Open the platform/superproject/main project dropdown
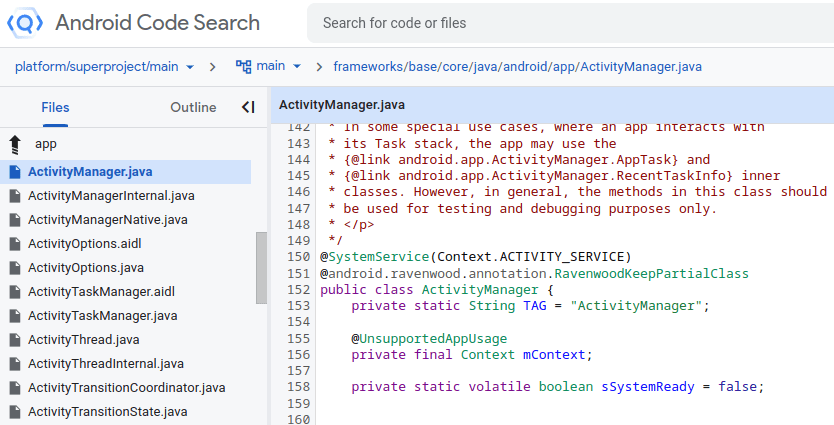834x425 pixels. point(104,66)
